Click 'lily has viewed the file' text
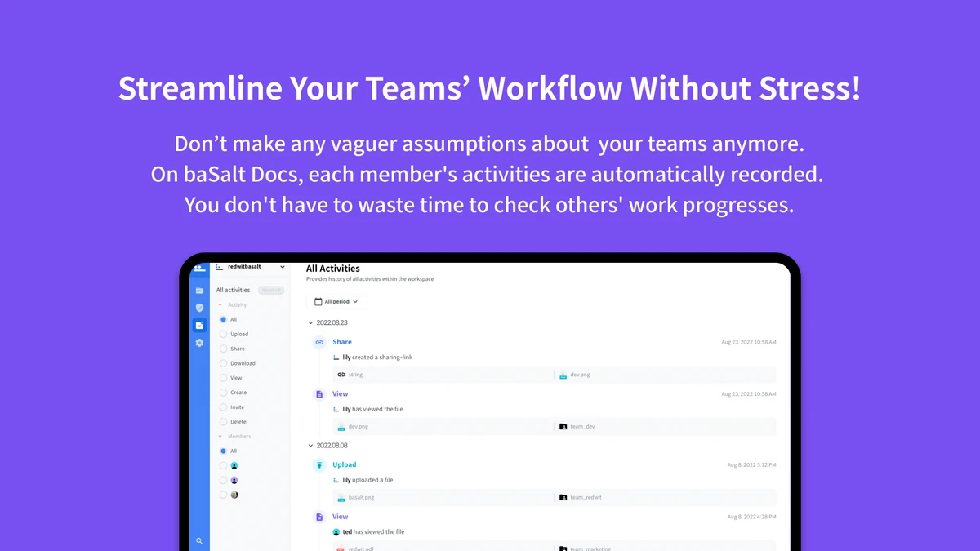 coord(372,409)
